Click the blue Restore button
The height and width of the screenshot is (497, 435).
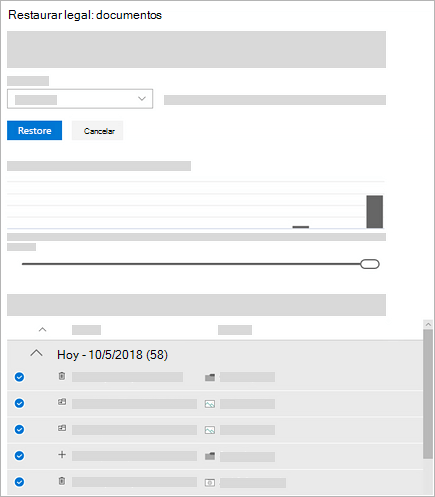pyautogui.click(x=34, y=130)
